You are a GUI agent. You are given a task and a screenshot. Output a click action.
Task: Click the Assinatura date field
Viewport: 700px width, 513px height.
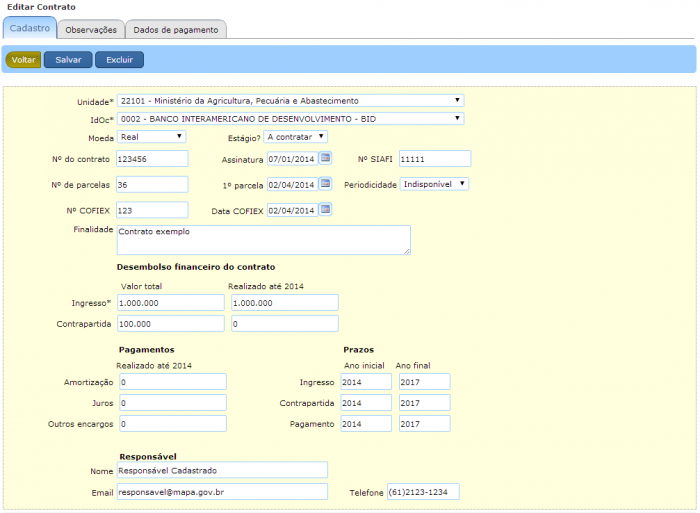[292, 159]
